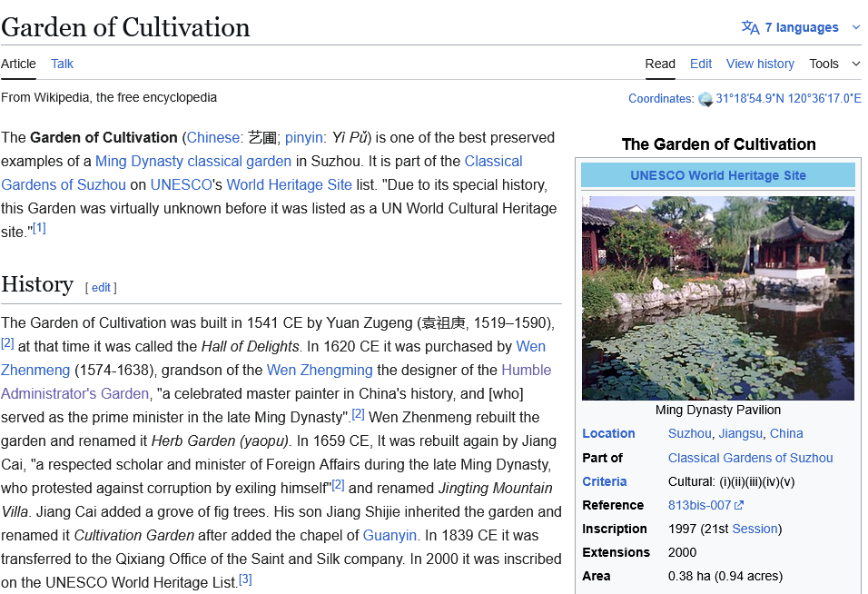The height and width of the screenshot is (594, 868).
Task: Open UNESCO World Heritage Site infobox header link
Action: pos(718,175)
